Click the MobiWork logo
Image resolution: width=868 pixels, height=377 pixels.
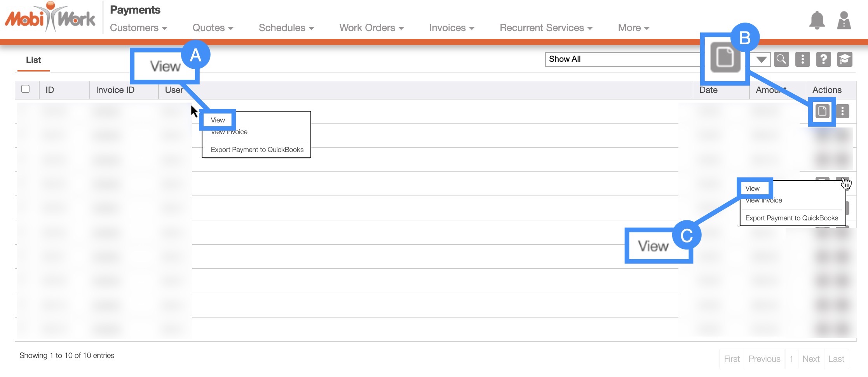50,18
